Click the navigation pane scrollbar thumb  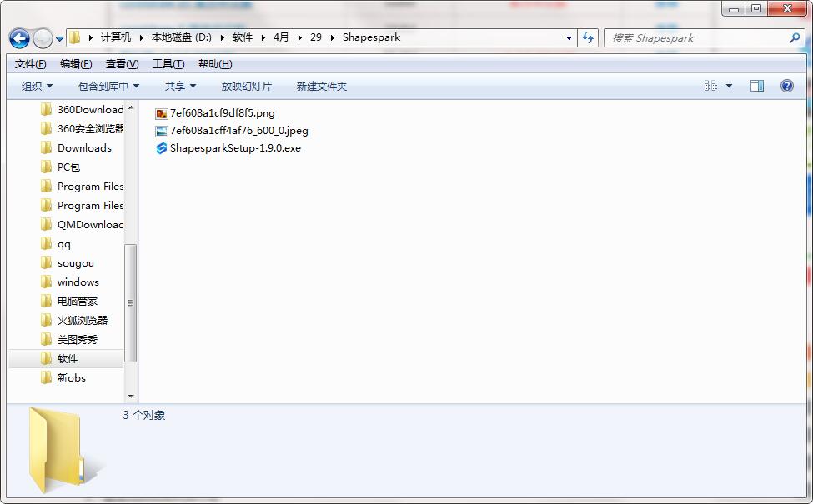[131, 303]
